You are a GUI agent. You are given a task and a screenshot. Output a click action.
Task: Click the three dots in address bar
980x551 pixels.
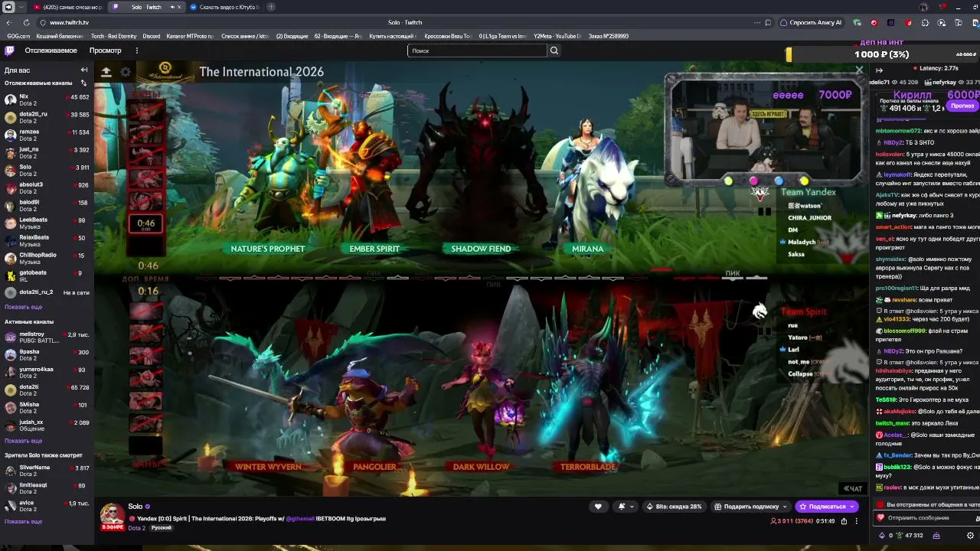point(756,23)
